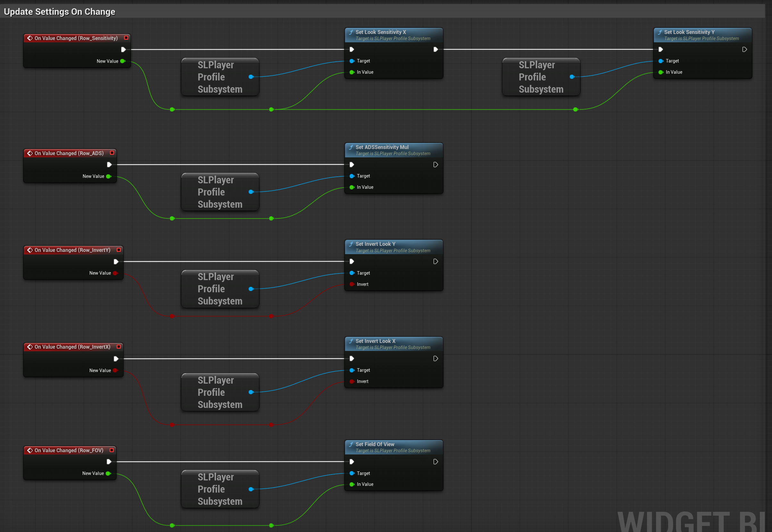Click Invert boolean pin on Set Invert Look Y
This screenshot has height=532, width=772.
(x=352, y=284)
